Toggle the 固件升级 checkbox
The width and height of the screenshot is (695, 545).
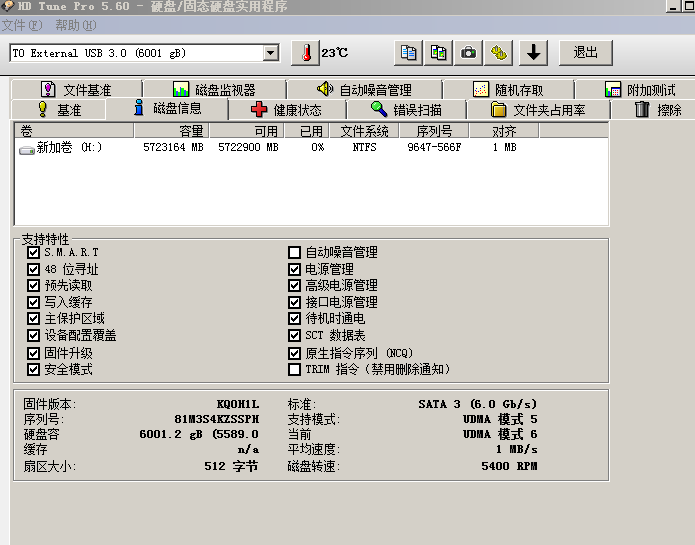(33, 353)
